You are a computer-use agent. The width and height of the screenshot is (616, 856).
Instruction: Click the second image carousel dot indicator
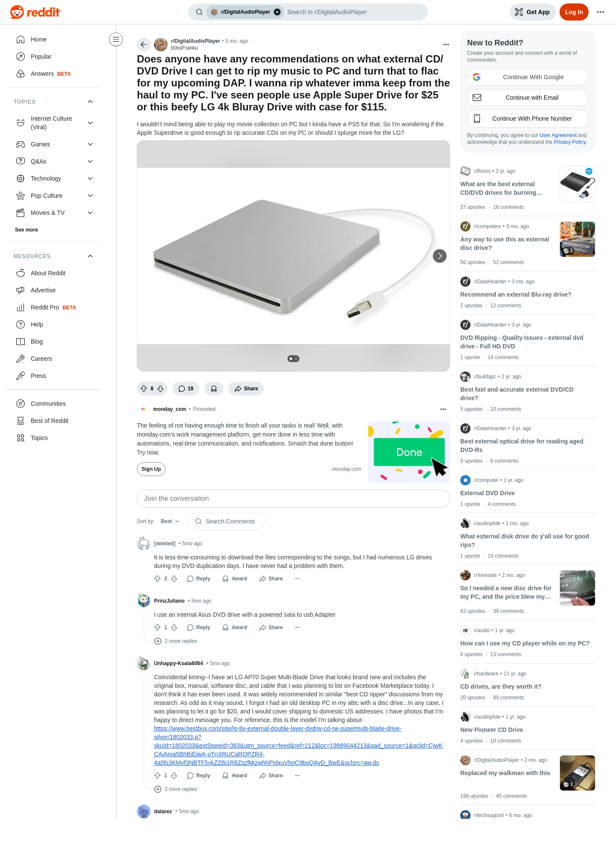[296, 359]
